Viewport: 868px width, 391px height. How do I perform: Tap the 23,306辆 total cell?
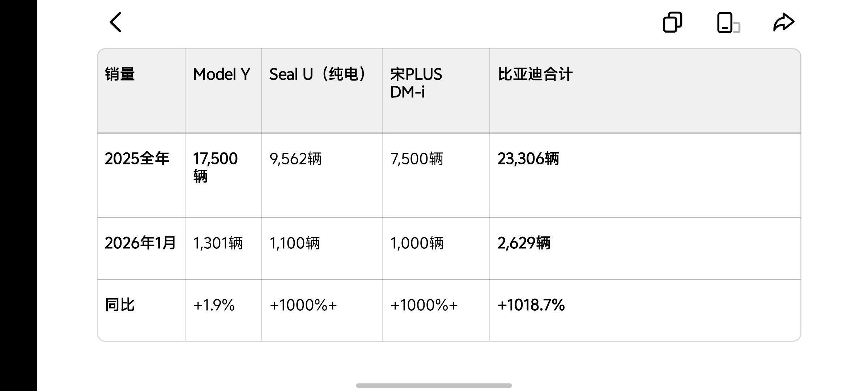click(528, 159)
